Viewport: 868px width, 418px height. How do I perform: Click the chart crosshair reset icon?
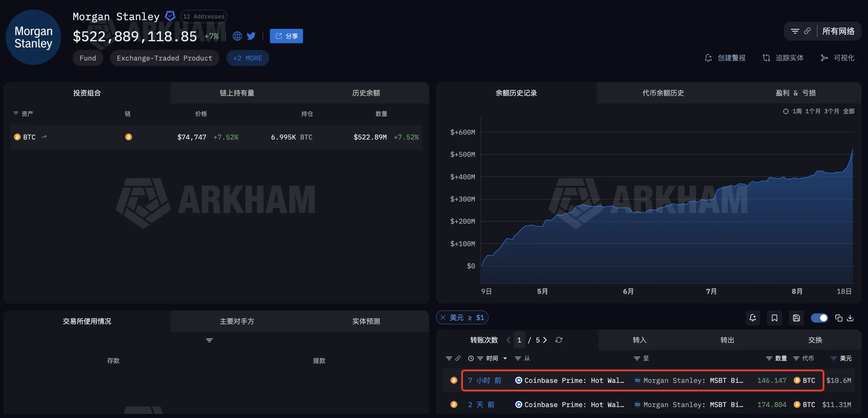coord(786,111)
